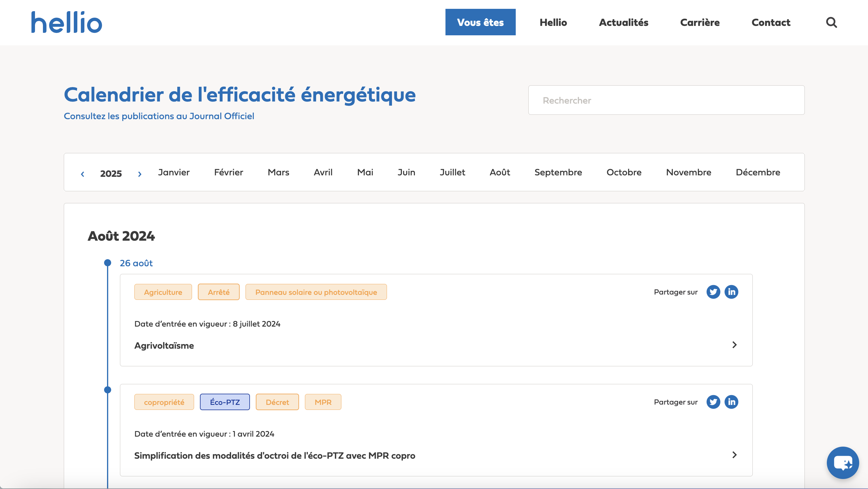Open the Actualités menu
Image resolution: width=868 pixels, height=489 pixels.
(x=623, y=22)
